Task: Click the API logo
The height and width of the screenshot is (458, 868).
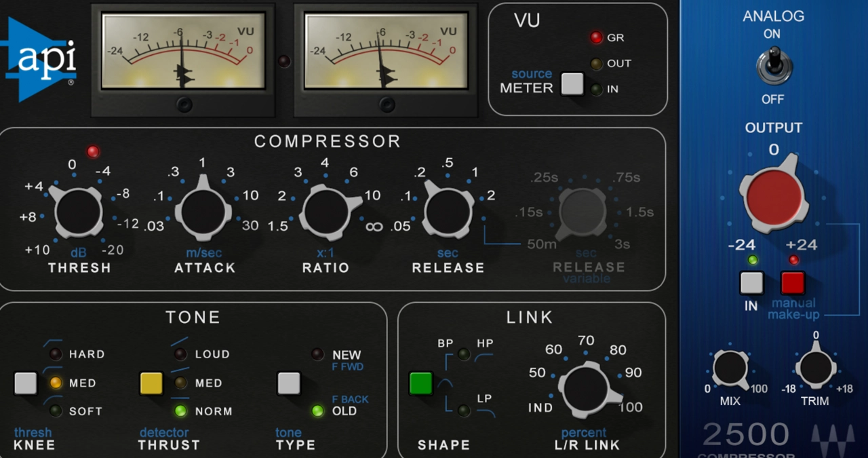Action: 39,60
